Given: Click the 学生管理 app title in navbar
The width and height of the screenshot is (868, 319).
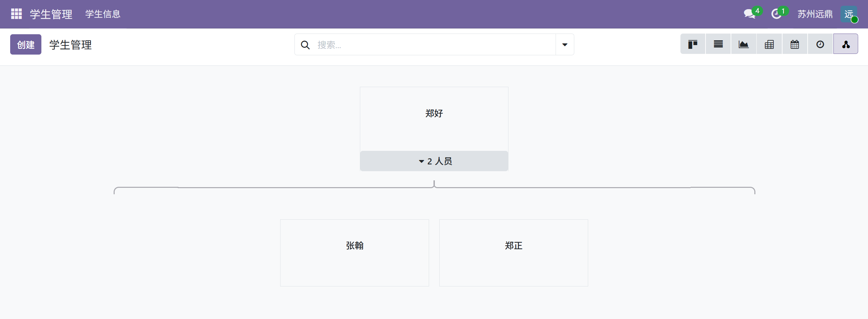Looking at the screenshot, I should (x=51, y=14).
